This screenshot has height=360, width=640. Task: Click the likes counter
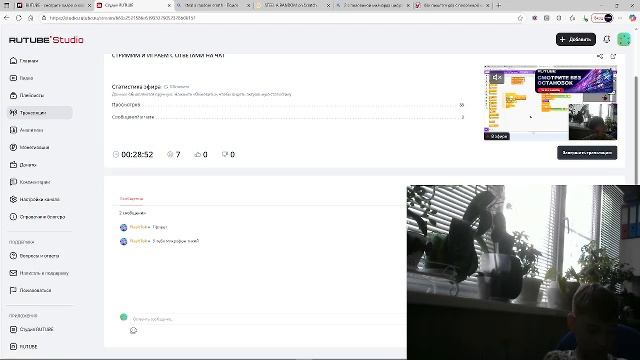pyautogui.click(x=201, y=154)
